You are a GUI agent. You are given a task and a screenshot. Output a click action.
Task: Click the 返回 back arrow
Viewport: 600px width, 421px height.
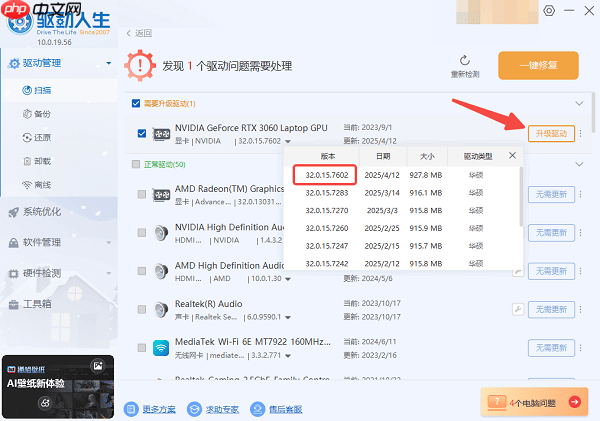129,33
